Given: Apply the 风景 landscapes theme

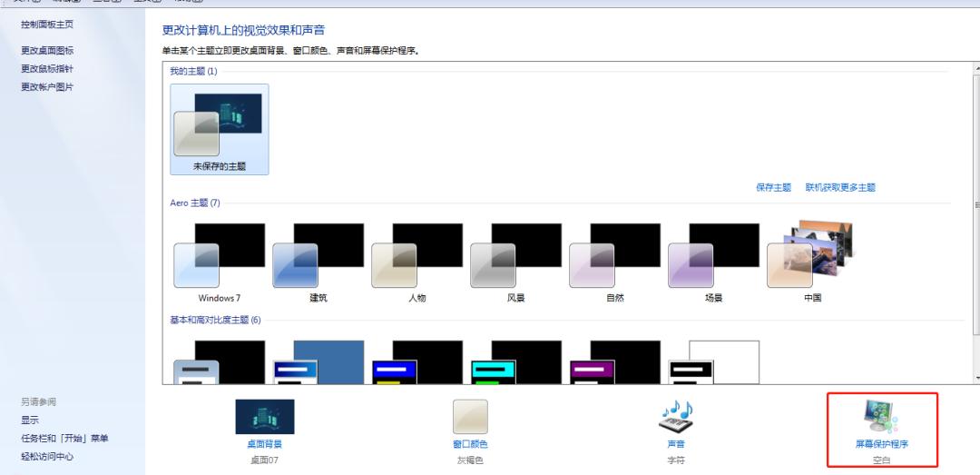Looking at the screenshot, I should pyautogui.click(x=515, y=262).
